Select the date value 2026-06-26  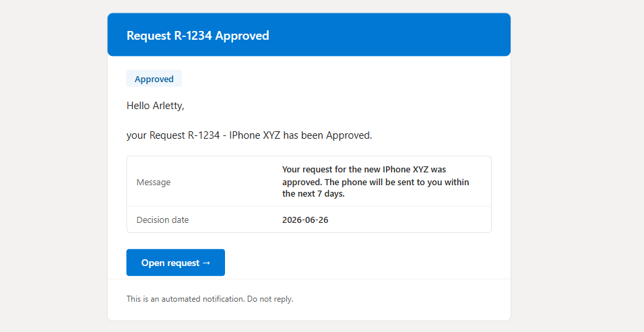pyautogui.click(x=305, y=220)
